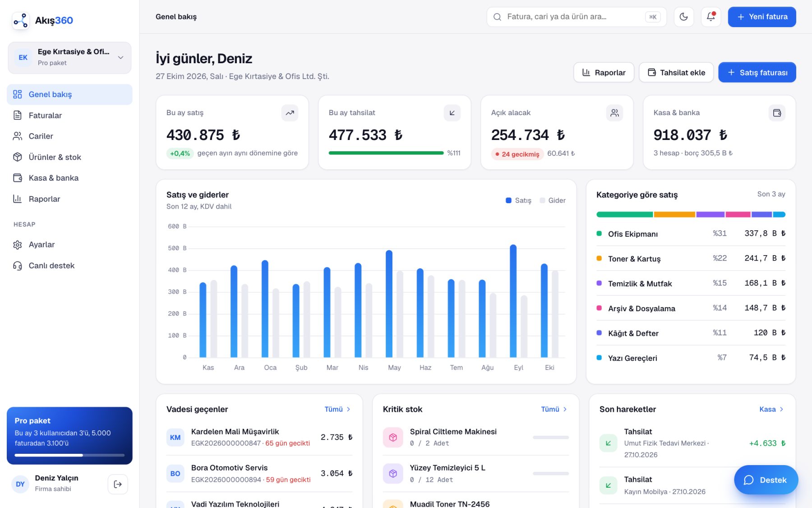The height and width of the screenshot is (508, 812).
Task: Toggle the Satış series in chart legend
Action: click(x=518, y=200)
